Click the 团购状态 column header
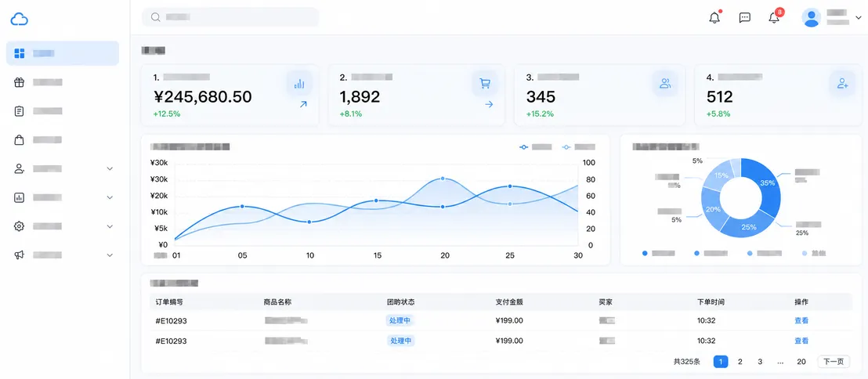 [401, 302]
